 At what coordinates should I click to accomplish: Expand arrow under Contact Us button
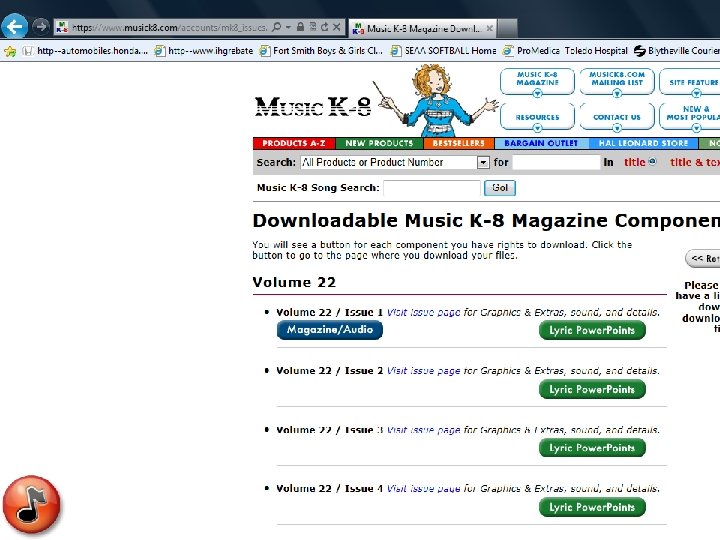click(x=617, y=129)
